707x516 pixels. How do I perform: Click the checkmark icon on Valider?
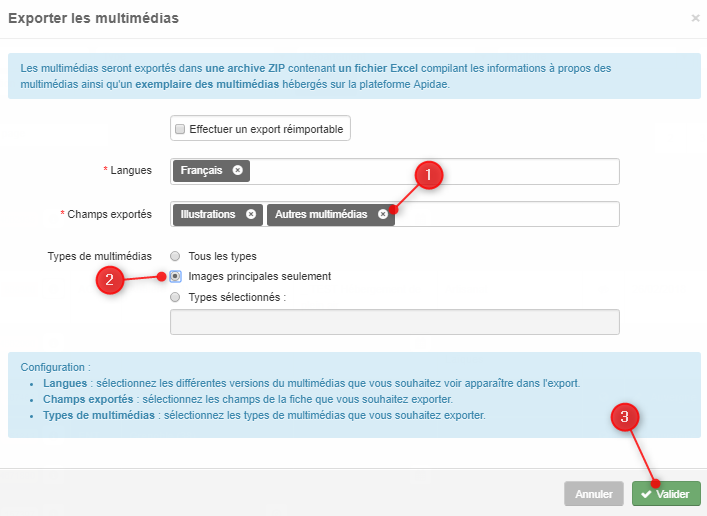[646, 494]
